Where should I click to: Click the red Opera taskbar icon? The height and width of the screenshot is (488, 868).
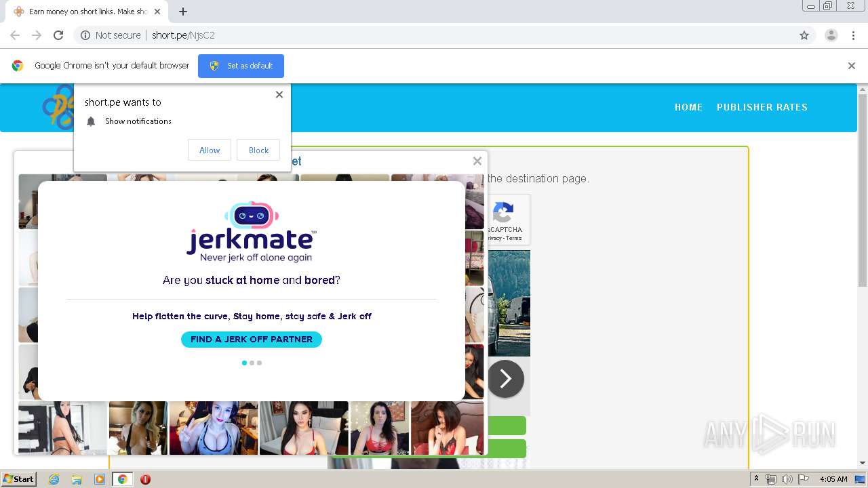coord(145,479)
